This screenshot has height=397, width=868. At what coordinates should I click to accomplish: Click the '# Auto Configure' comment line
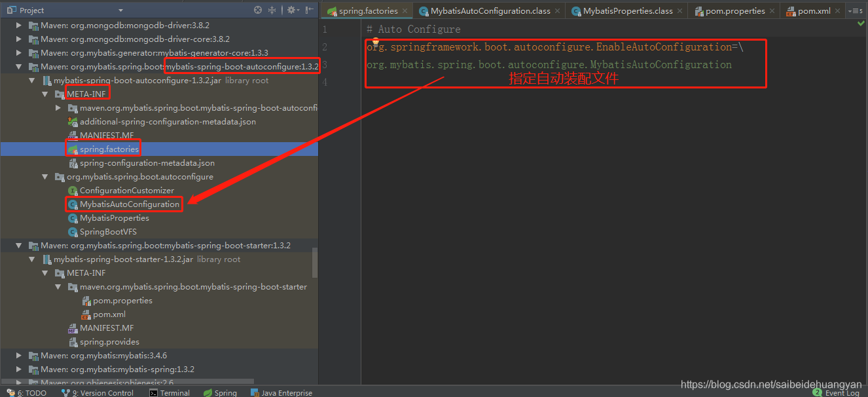(x=413, y=29)
